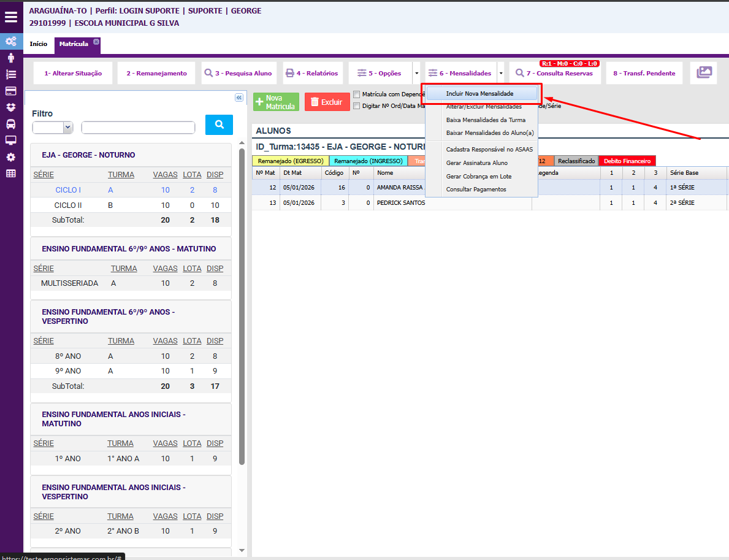Choose Gerar Cobrança em Lote

click(478, 176)
